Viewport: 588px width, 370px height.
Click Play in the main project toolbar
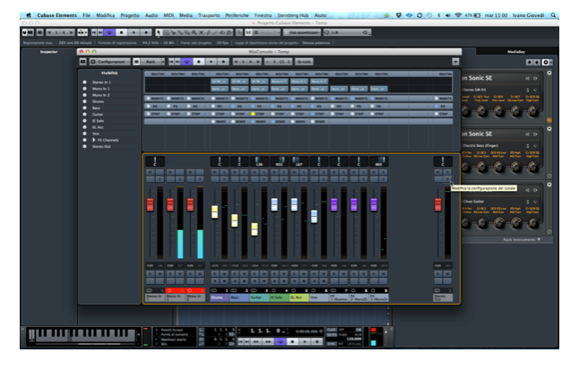(134, 32)
